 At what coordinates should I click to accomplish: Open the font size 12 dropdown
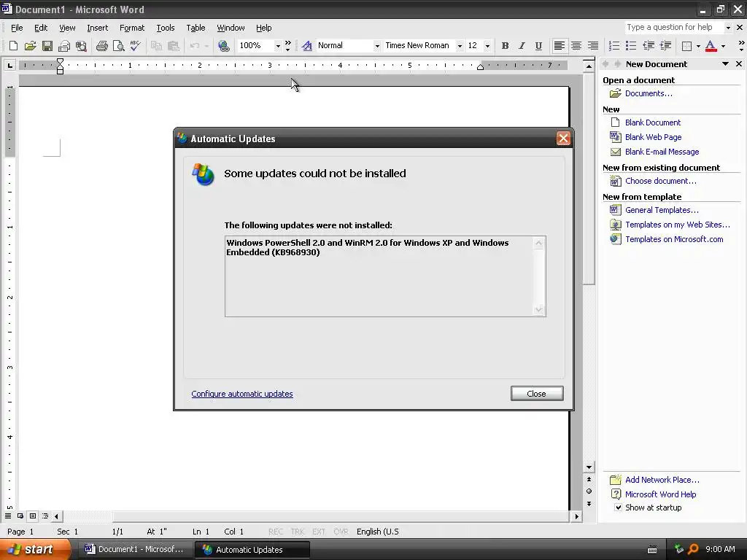tap(487, 46)
